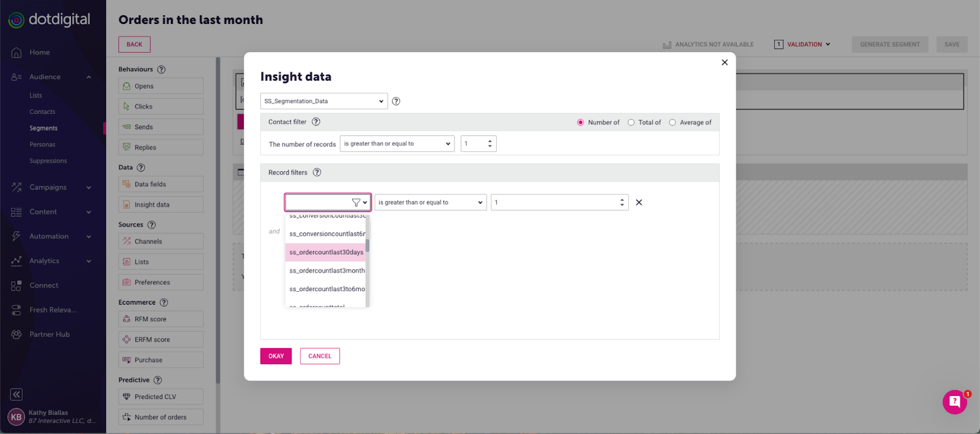The width and height of the screenshot is (980, 434).
Task: Click the help icon beside SS_Segmentation_Data dropdown
Action: (x=396, y=101)
